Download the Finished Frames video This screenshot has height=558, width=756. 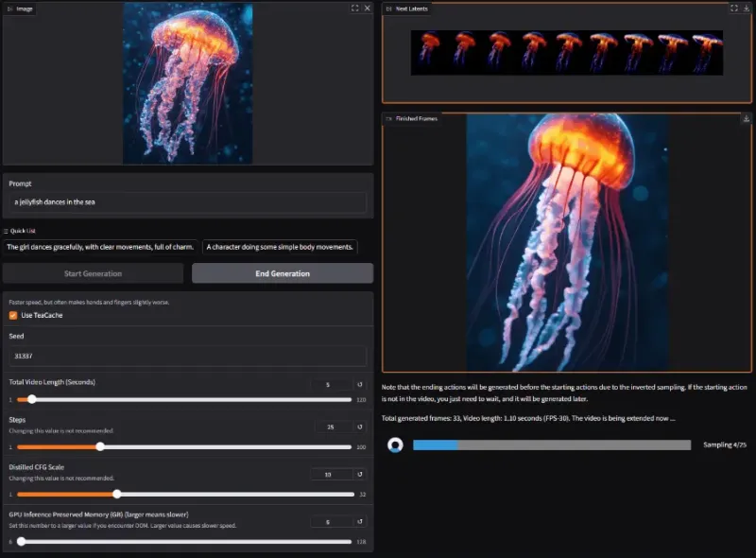[x=746, y=118]
